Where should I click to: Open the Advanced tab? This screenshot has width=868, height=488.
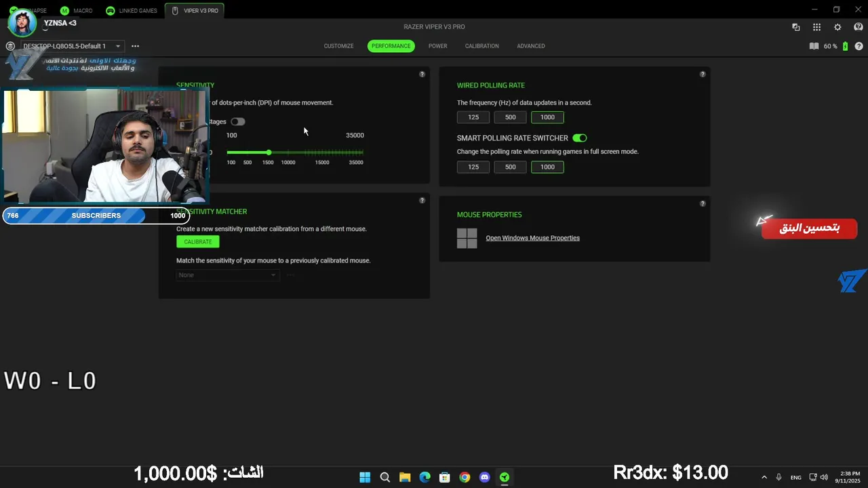click(x=530, y=46)
